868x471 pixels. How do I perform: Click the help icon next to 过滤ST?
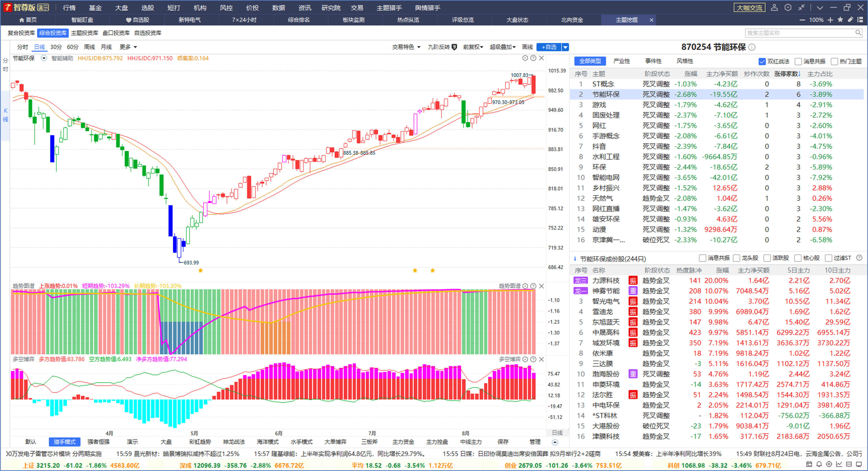coord(859,258)
